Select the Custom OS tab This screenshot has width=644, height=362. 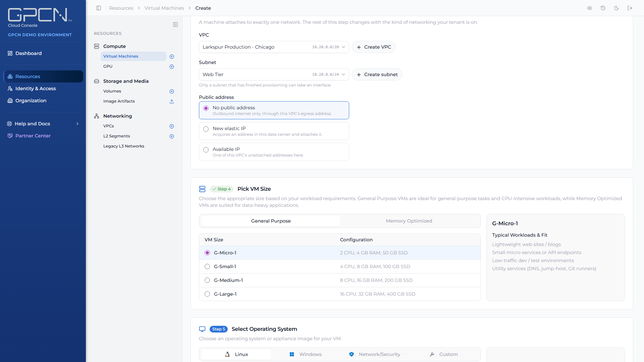444,354
